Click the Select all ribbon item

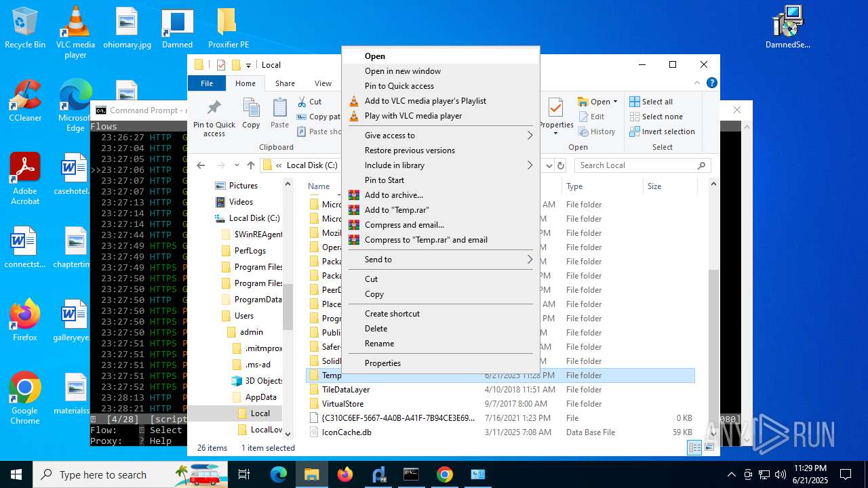[651, 102]
